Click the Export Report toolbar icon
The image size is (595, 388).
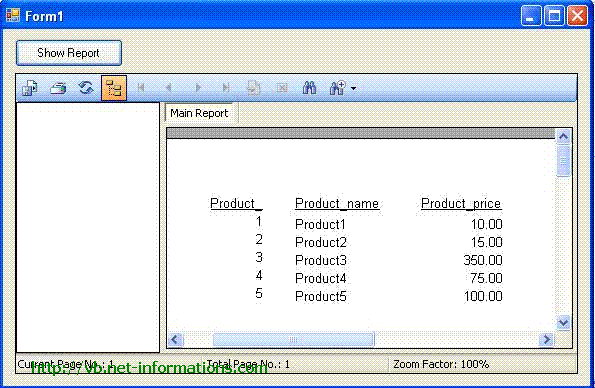pyautogui.click(x=30, y=88)
